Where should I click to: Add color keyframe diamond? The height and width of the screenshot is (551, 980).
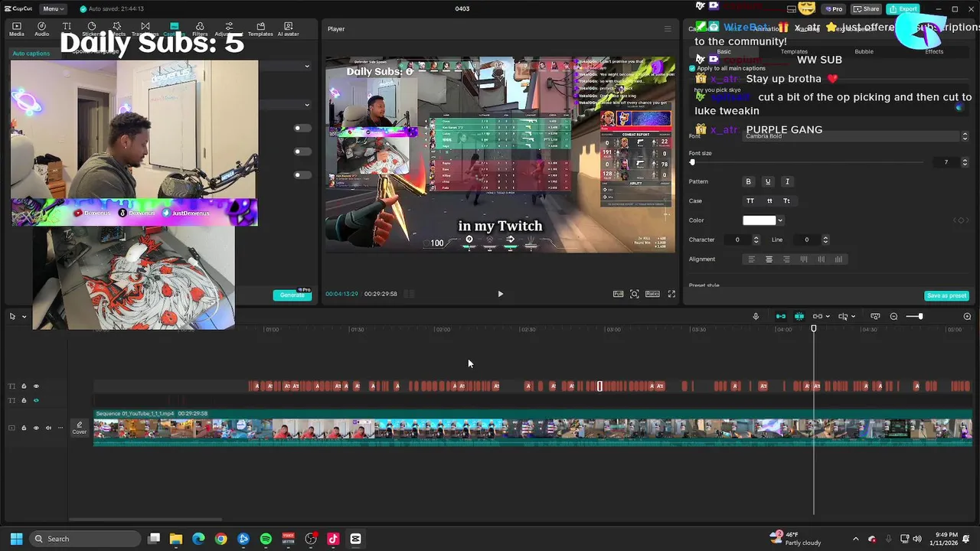959,220
